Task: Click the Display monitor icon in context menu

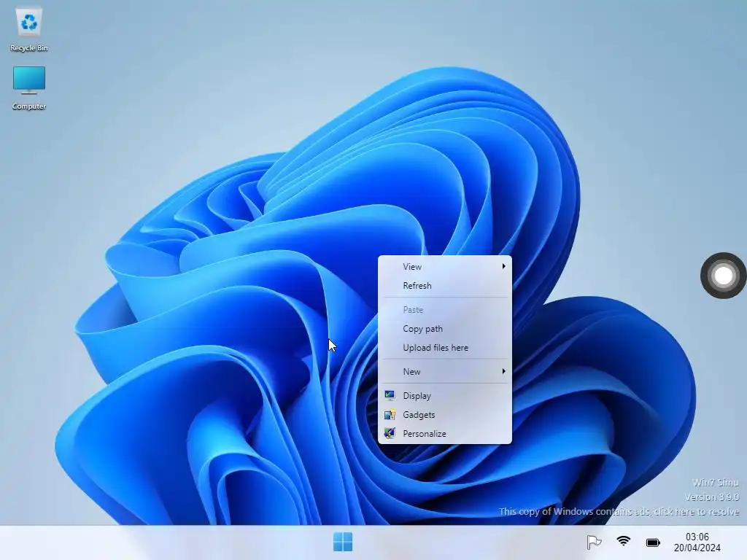Action: point(390,395)
